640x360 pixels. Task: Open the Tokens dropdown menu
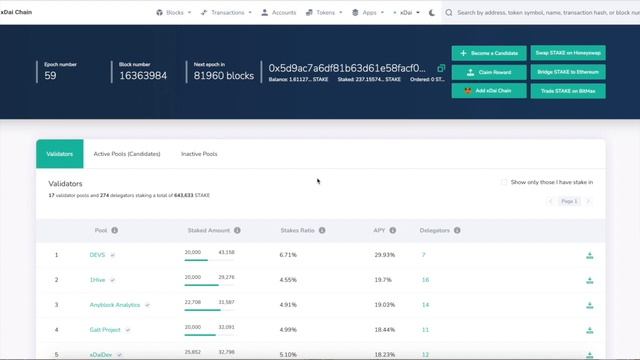(324, 13)
